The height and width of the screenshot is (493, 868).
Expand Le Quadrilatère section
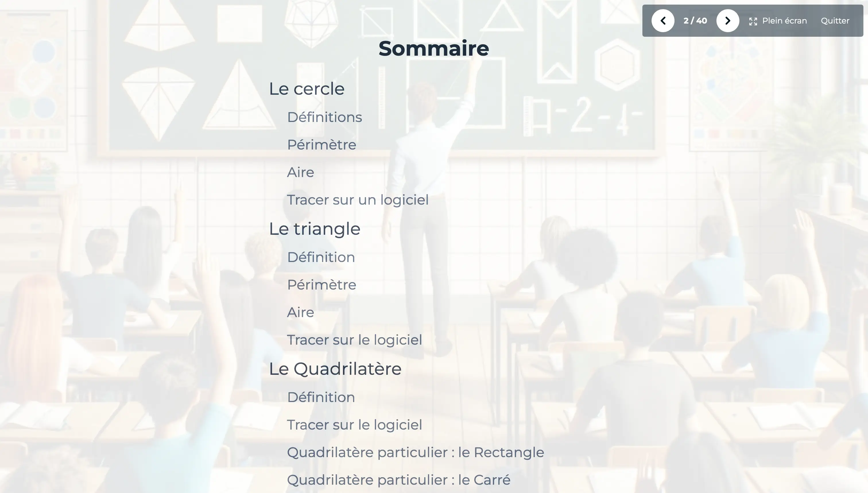tap(335, 368)
